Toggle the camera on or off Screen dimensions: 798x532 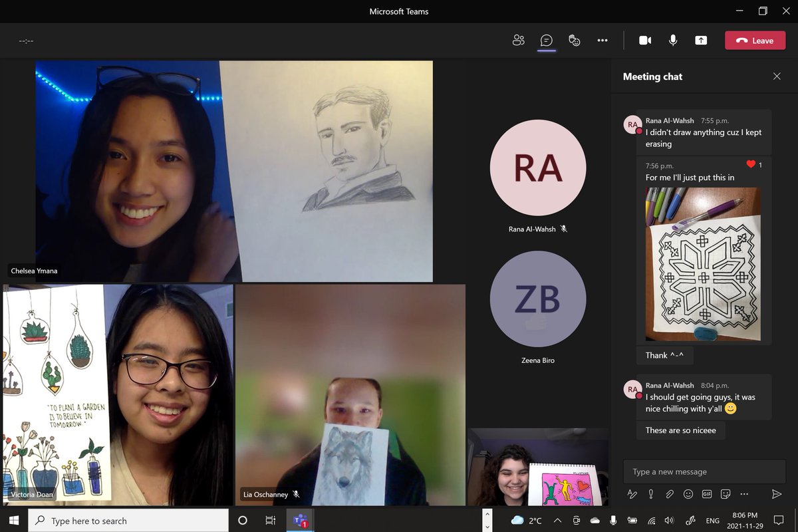(x=645, y=41)
